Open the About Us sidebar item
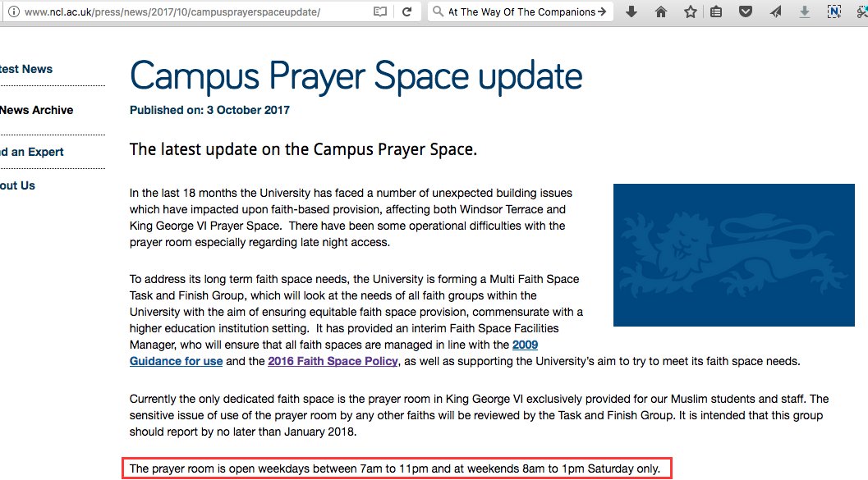Image resolution: width=868 pixels, height=480 pixels. point(17,185)
